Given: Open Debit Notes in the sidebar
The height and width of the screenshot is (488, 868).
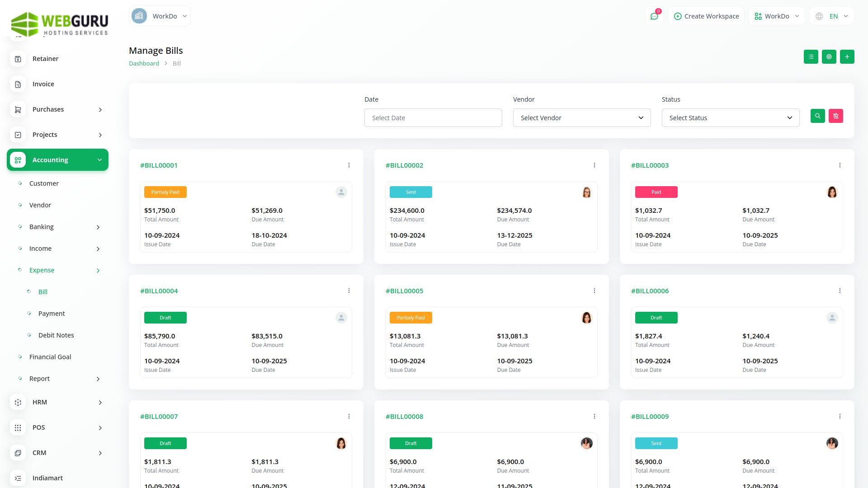Looking at the screenshot, I should [56, 335].
